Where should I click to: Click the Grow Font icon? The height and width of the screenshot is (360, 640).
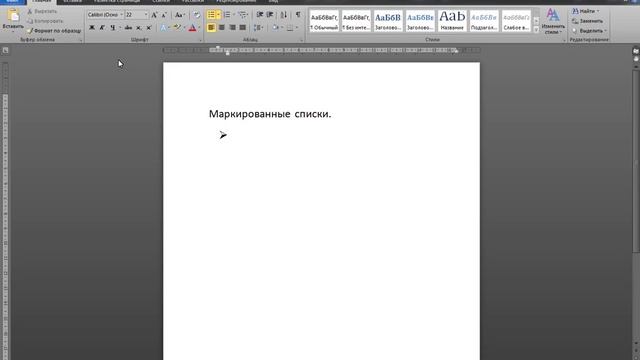click(154, 15)
